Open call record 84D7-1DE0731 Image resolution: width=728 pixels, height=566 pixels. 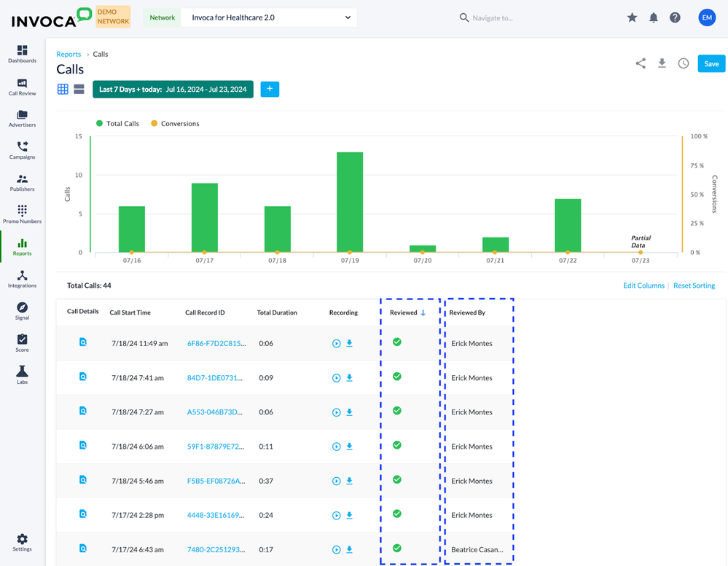pos(214,378)
